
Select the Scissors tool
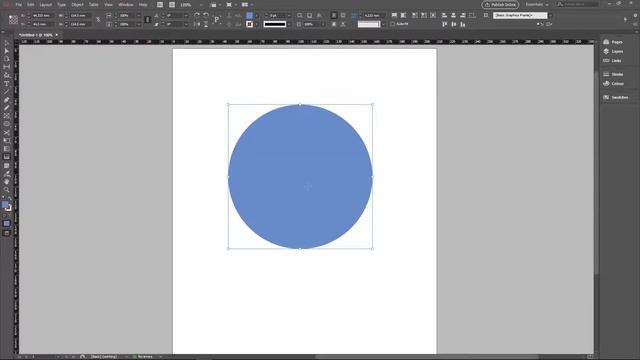(x=7, y=133)
